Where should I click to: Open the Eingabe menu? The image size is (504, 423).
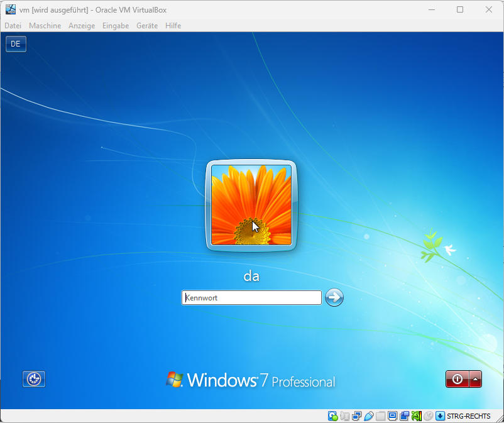(x=116, y=26)
